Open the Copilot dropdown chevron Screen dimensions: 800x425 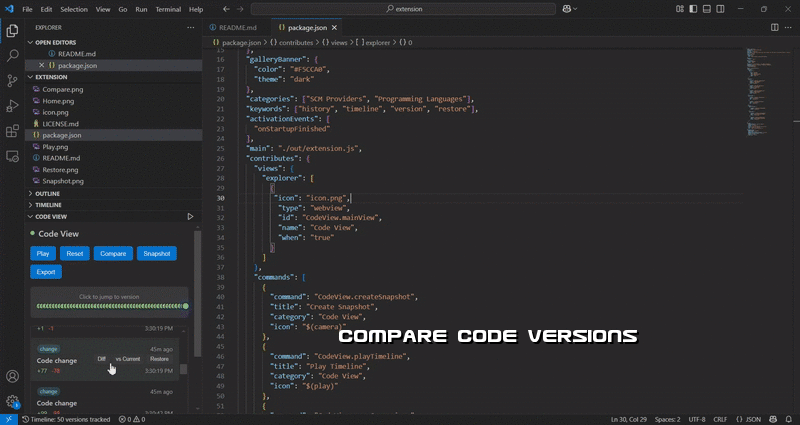(x=576, y=9)
